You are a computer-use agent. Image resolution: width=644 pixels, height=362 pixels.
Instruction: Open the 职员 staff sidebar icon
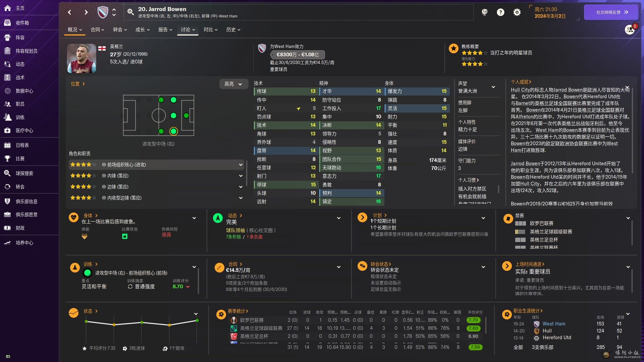click(7, 104)
